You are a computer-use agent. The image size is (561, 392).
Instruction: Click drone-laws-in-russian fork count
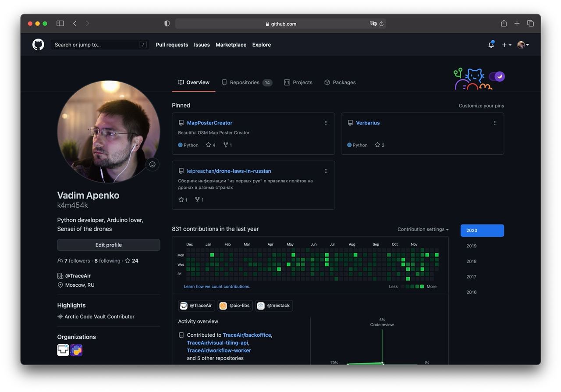click(x=199, y=200)
